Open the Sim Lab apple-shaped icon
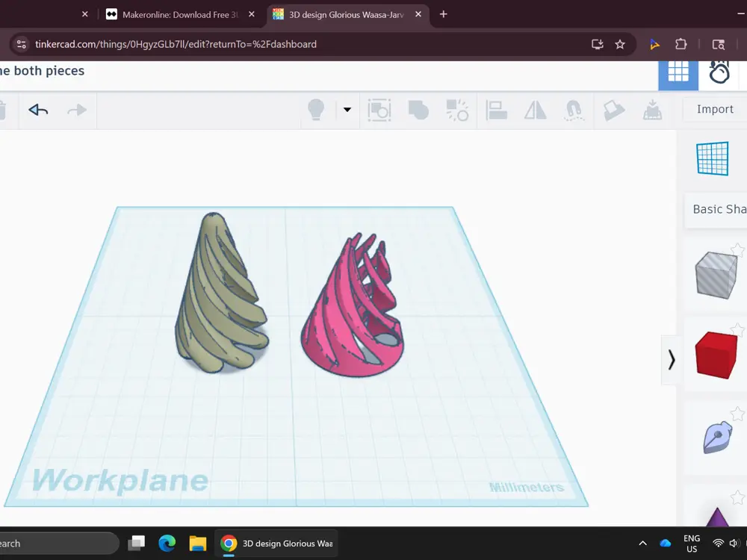Viewport: 747px width, 560px height. click(719, 72)
